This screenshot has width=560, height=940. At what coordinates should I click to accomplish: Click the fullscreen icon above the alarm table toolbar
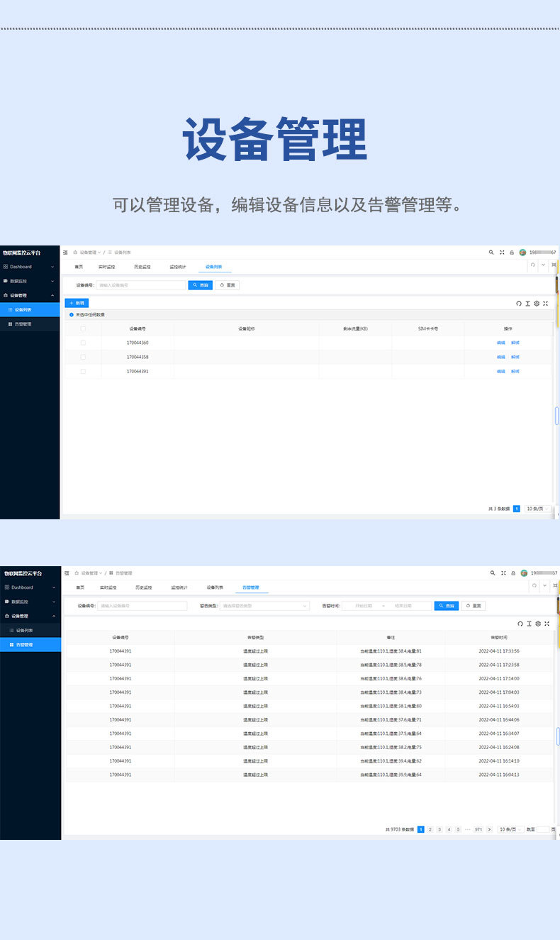(x=547, y=624)
